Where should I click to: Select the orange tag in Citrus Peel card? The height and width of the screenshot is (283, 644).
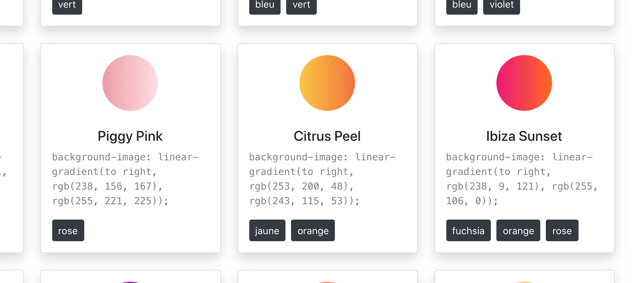pyautogui.click(x=313, y=230)
